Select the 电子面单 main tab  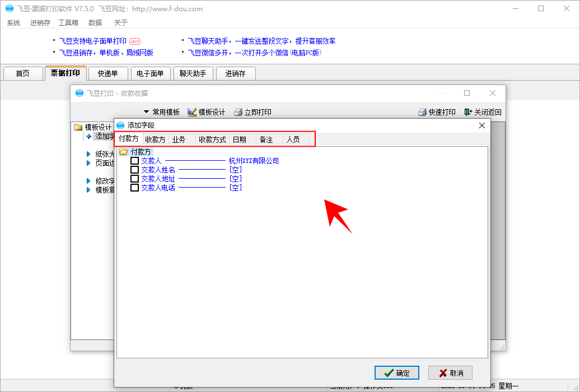[x=150, y=73]
